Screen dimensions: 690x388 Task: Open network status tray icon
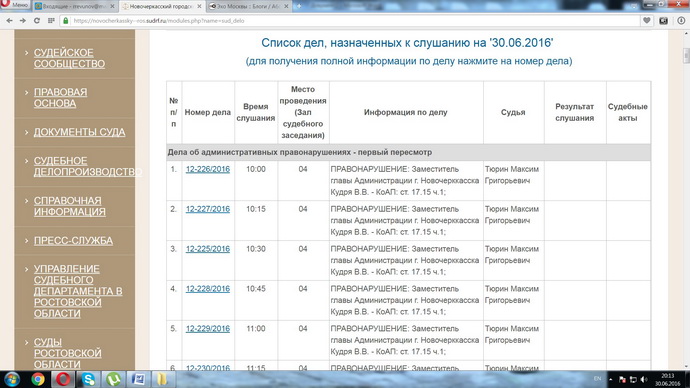pos(633,379)
